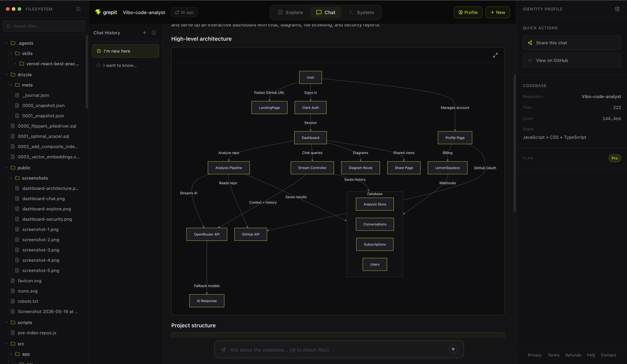Click the 3h ago refresh sync button
This screenshot has height=364, width=627.
184,12
